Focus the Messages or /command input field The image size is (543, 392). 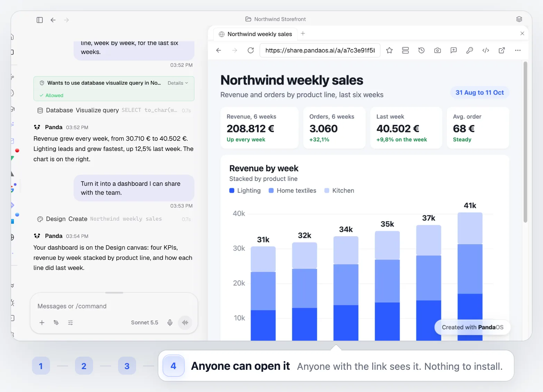(114, 306)
